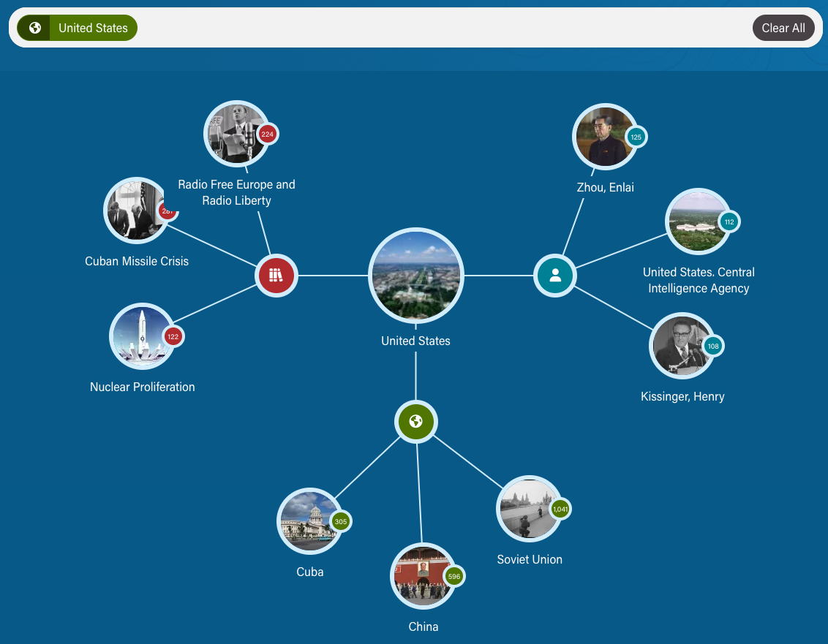The height and width of the screenshot is (644, 828).
Task: Select the Nuclear Proliferation rocket photo node
Action: [x=142, y=336]
